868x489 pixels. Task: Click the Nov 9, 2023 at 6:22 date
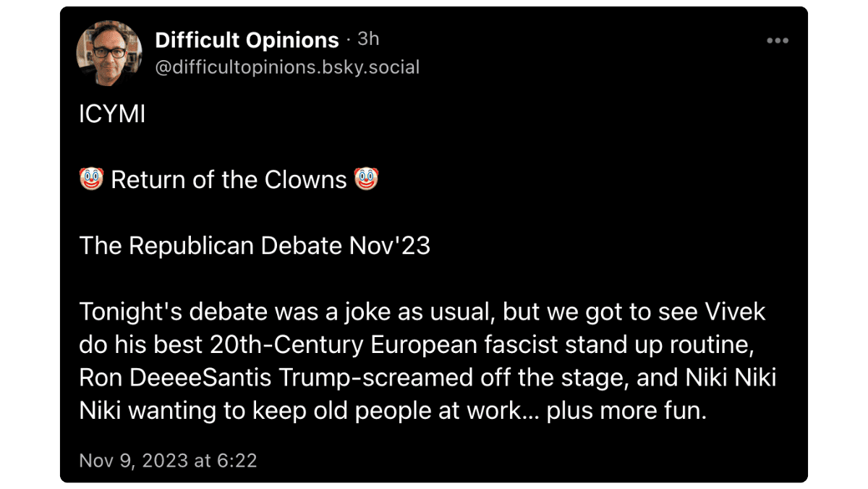coord(168,460)
